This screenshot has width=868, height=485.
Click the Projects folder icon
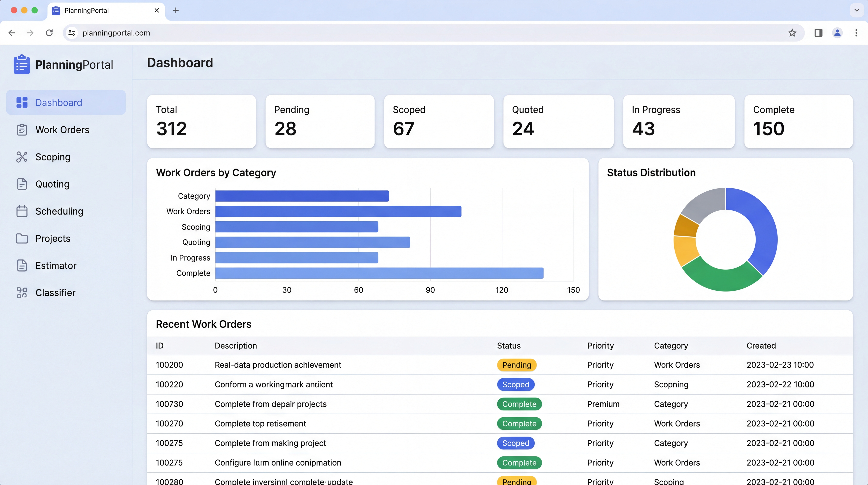tap(22, 238)
